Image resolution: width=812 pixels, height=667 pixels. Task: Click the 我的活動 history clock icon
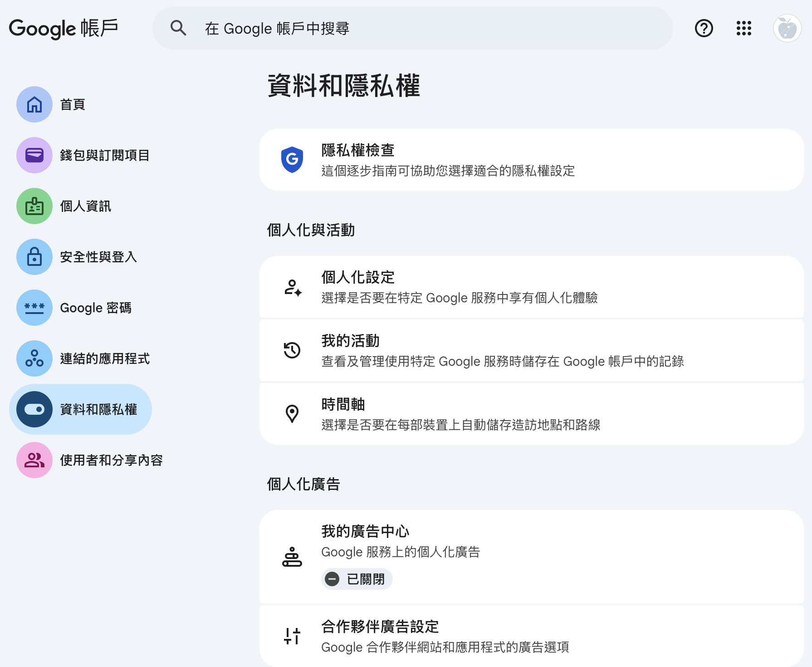[292, 350]
